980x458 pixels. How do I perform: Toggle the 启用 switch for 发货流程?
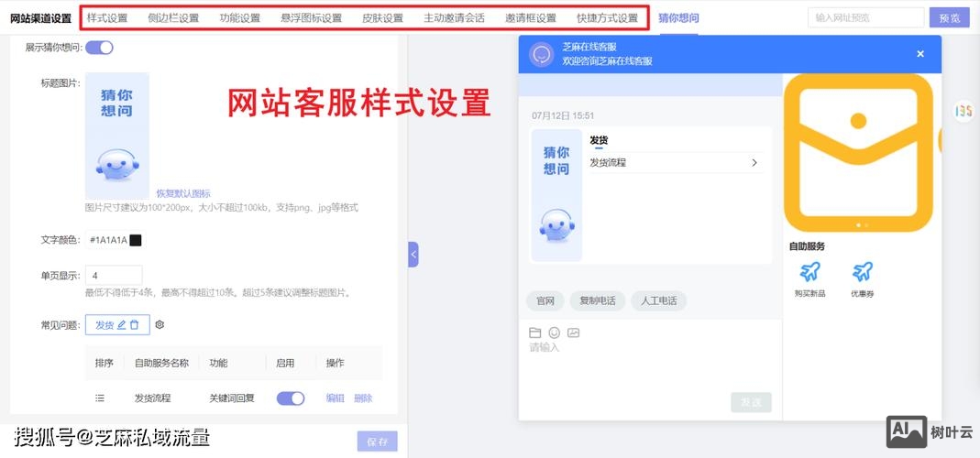point(291,398)
